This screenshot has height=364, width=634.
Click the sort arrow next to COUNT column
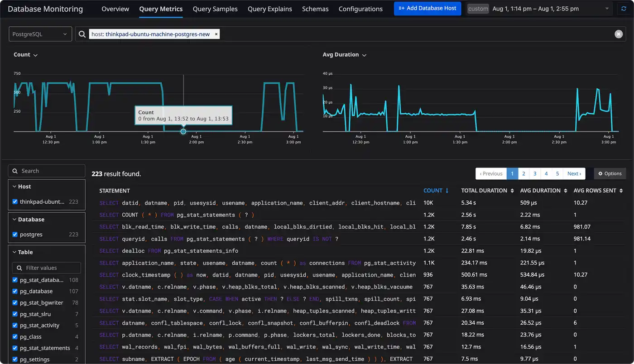pos(447,191)
